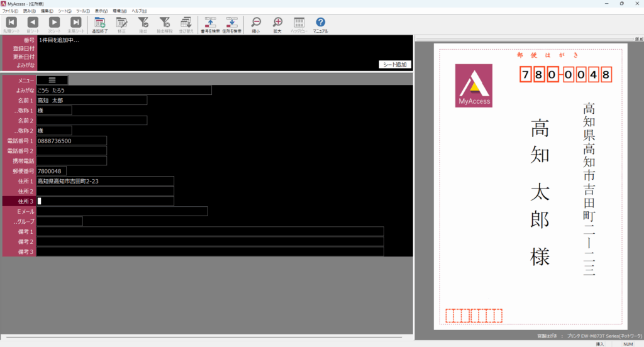Zoom in with the 拡大 magnifier icon
The height and width of the screenshot is (347, 644).
(277, 24)
